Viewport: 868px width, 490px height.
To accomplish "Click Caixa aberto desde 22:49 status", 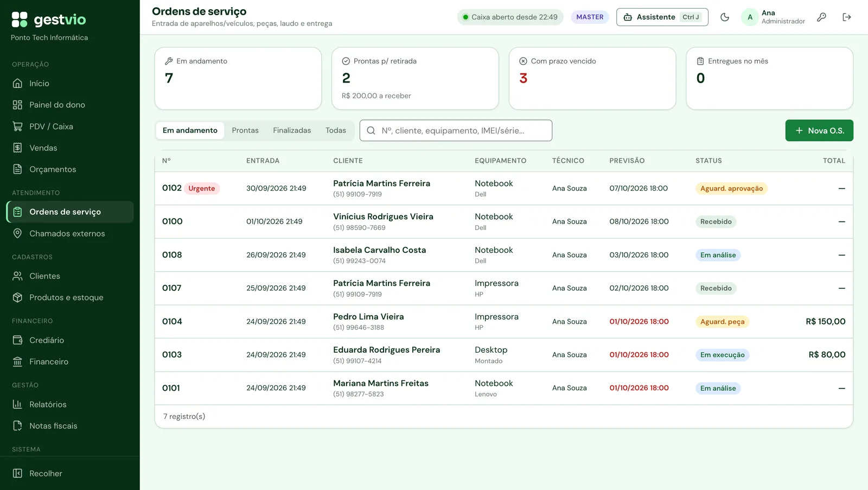I will [x=510, y=17].
